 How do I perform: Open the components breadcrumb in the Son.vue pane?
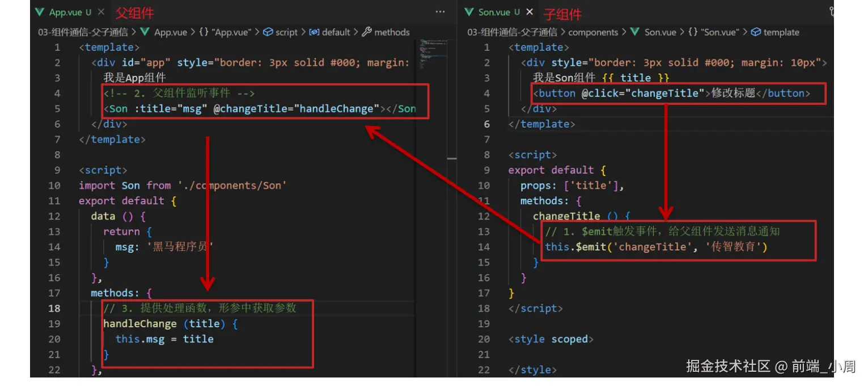(593, 32)
